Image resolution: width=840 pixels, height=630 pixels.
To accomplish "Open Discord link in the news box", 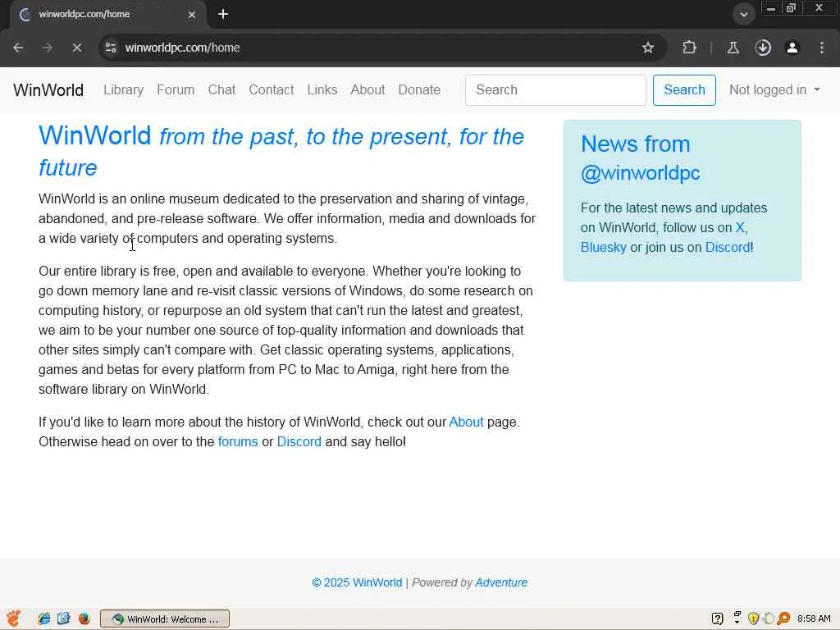I will 728,248.
